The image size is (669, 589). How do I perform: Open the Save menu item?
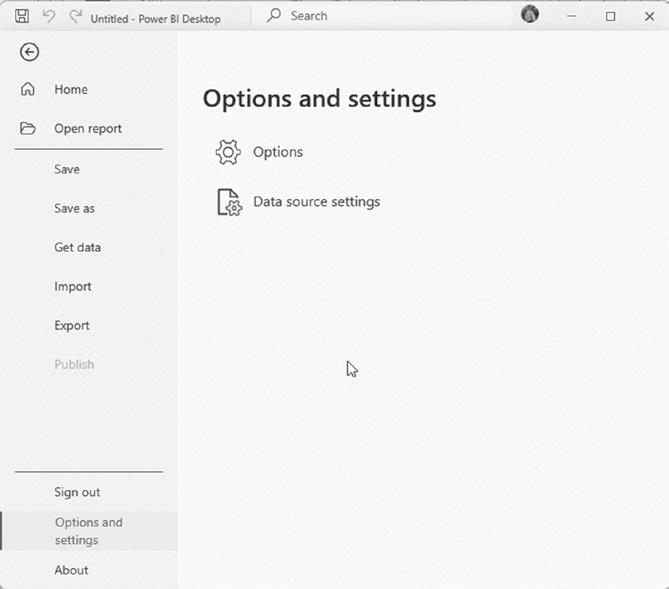tap(67, 169)
